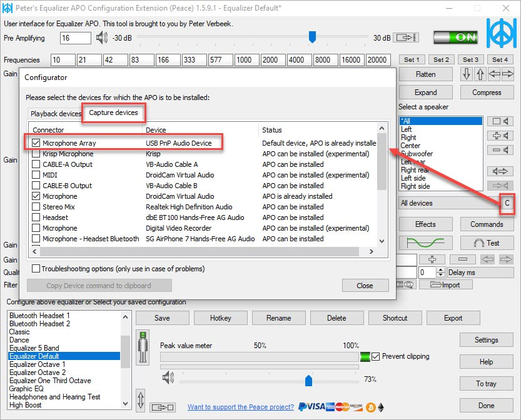This screenshot has width=521, height=420.
Task: Click the 577 frequency field
Action: click(x=221, y=60)
